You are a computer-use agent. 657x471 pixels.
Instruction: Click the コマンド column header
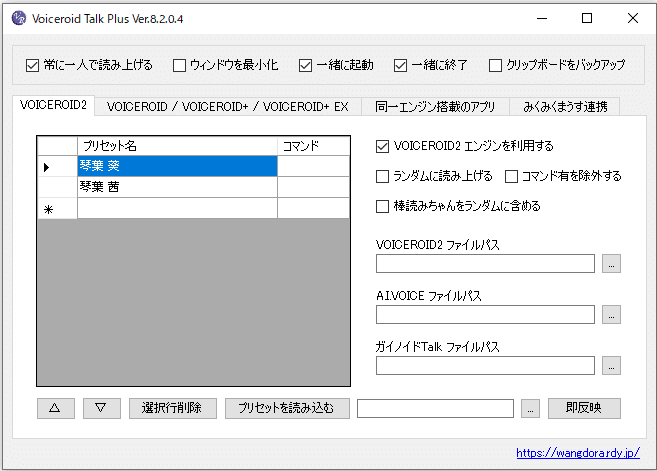pos(313,146)
